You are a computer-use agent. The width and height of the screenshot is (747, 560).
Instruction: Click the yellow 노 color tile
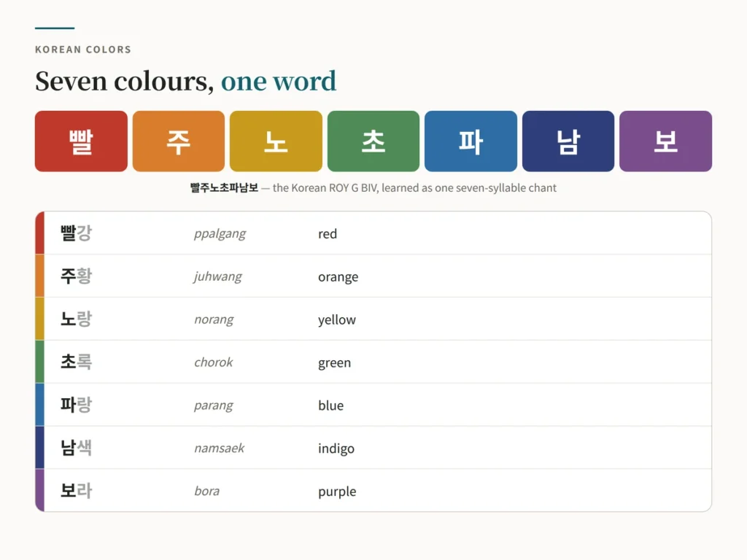276,141
